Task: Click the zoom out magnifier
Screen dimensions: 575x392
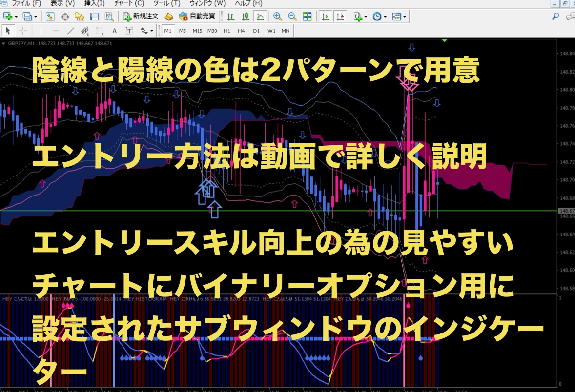Action: click(x=292, y=16)
